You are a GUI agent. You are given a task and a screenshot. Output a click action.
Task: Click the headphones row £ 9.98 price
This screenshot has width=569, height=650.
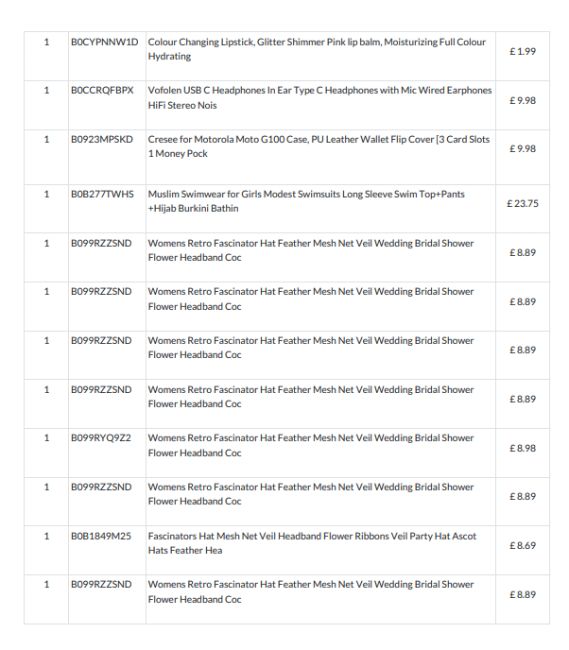(x=522, y=100)
